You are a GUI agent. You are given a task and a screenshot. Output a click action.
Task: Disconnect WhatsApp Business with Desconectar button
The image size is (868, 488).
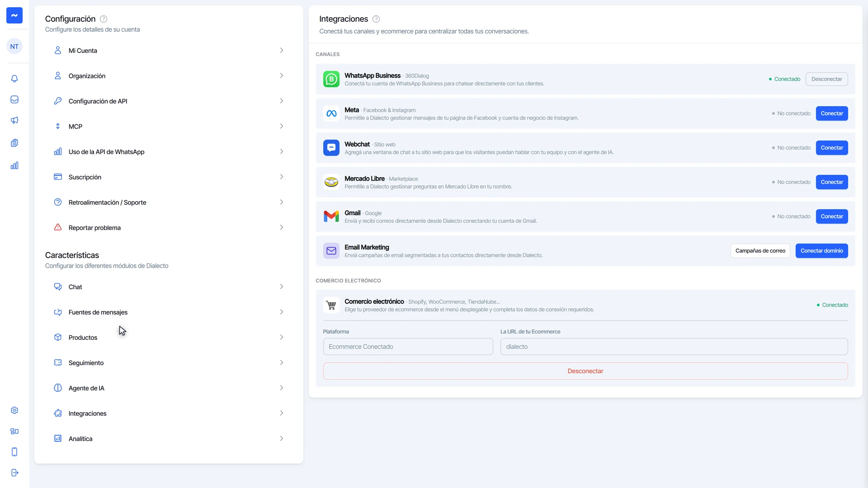click(x=826, y=79)
